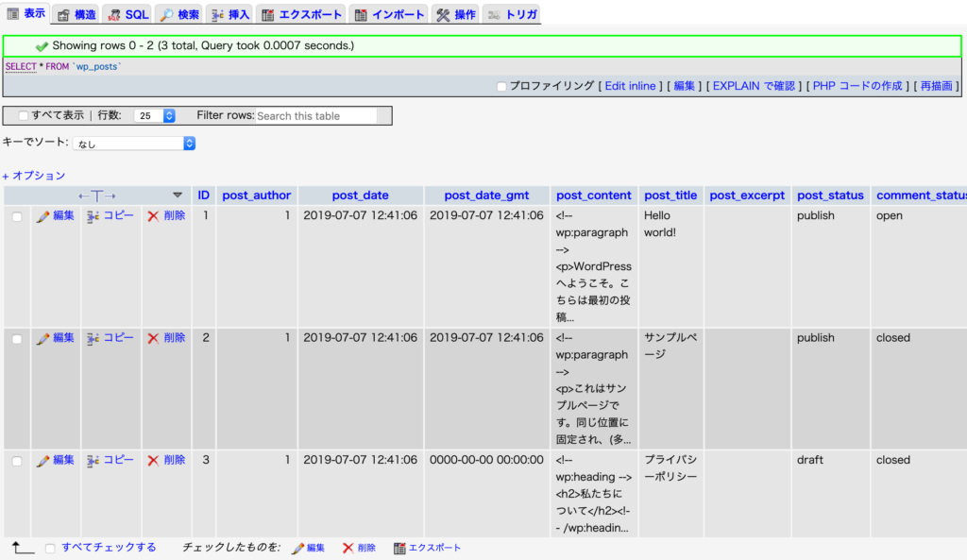Click the bottom bulk delete X icon
Image resolution: width=967 pixels, height=560 pixels.
pos(348,548)
